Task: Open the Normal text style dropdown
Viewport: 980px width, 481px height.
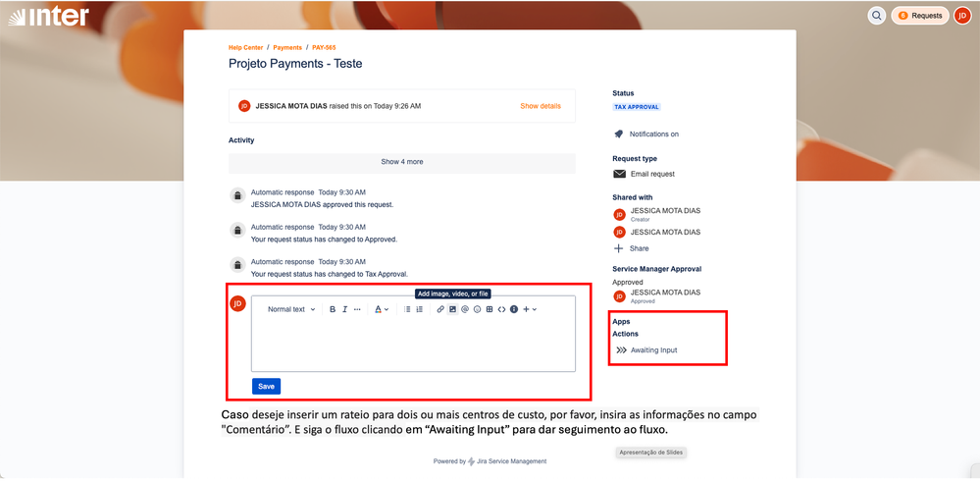Action: click(x=291, y=309)
